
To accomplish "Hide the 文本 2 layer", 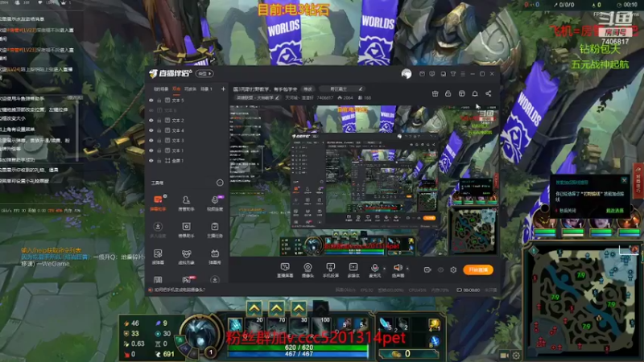I will tap(151, 120).
